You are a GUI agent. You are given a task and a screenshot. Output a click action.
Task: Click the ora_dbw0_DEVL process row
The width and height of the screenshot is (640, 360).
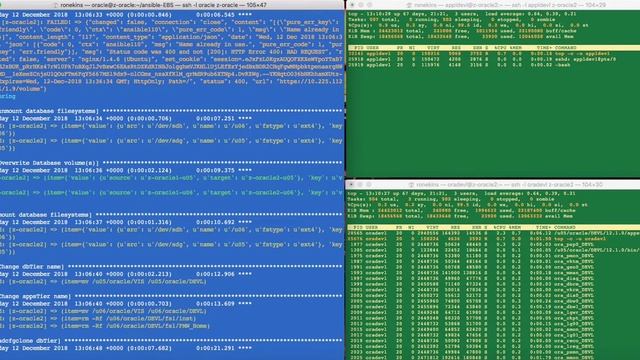tap(471, 302)
